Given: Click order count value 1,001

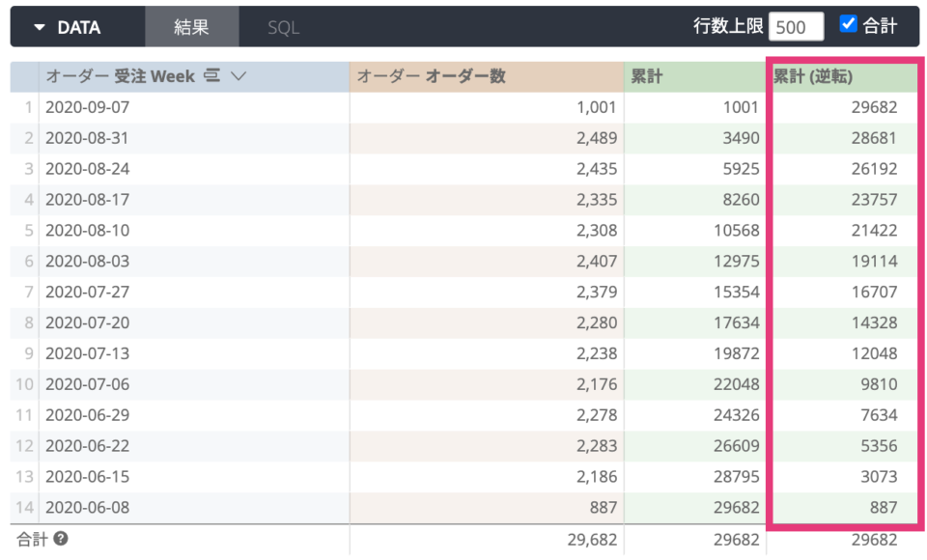Looking at the screenshot, I should 597,107.
